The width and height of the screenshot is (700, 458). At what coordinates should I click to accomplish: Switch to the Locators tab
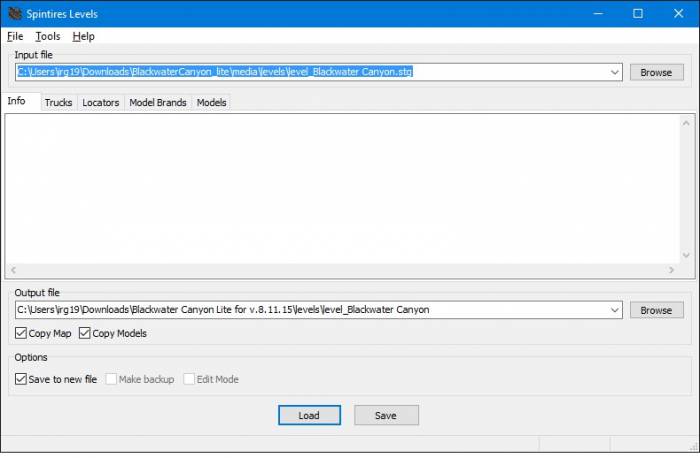point(101,103)
